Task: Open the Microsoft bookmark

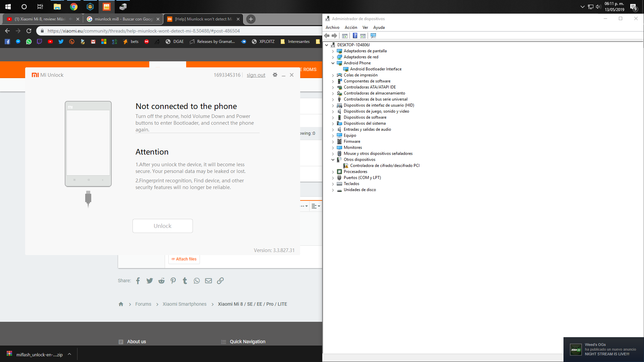Action: pyautogui.click(x=104, y=42)
